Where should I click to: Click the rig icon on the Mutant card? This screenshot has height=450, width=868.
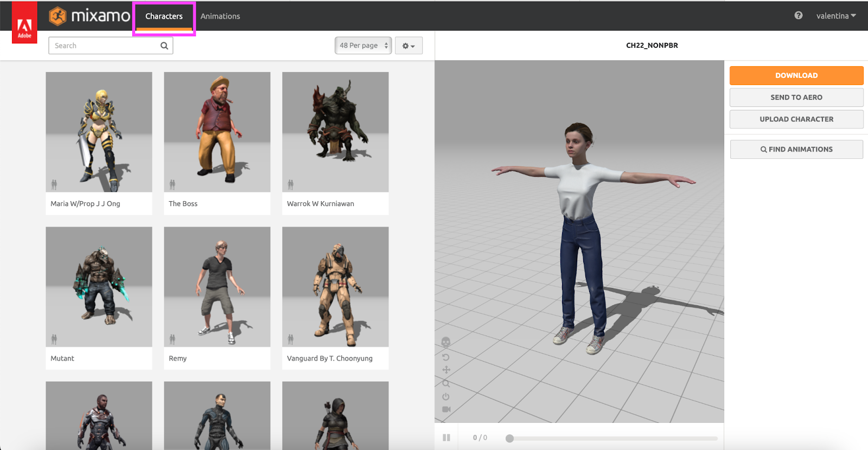pyautogui.click(x=54, y=339)
